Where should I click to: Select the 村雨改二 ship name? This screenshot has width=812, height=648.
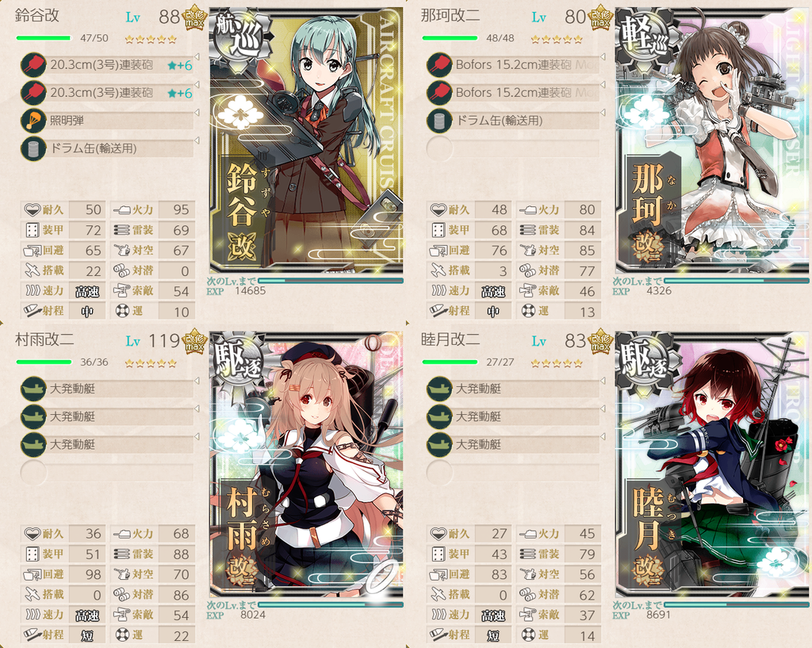click(x=44, y=339)
